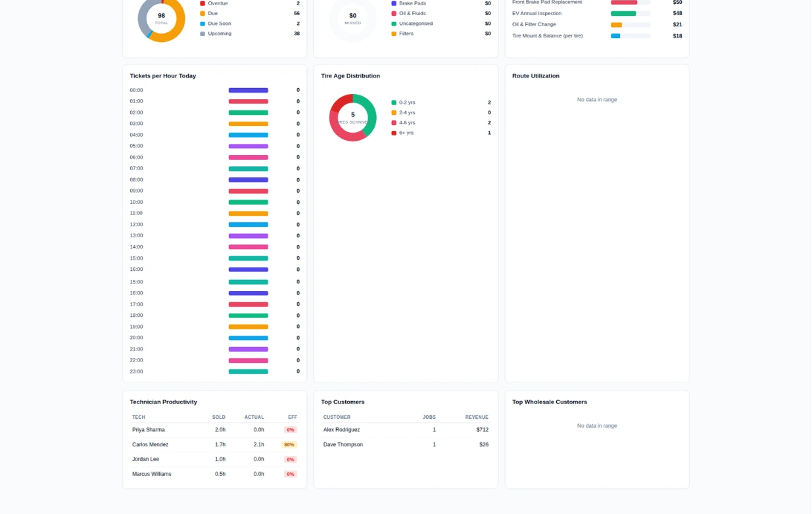Click Marcus Williams' 0% efficiency badge

click(291, 474)
